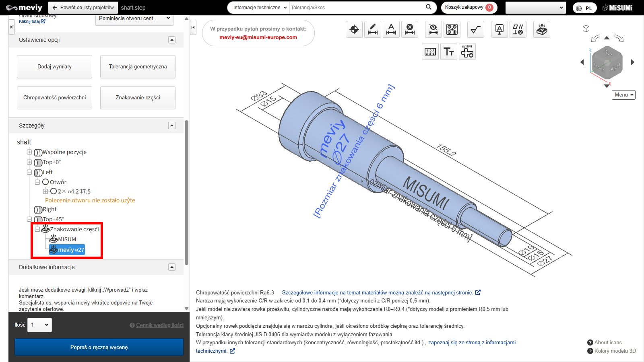The height and width of the screenshot is (362, 644).
Task: Collapse the Ustawienie opcji section
Action: click(x=172, y=40)
